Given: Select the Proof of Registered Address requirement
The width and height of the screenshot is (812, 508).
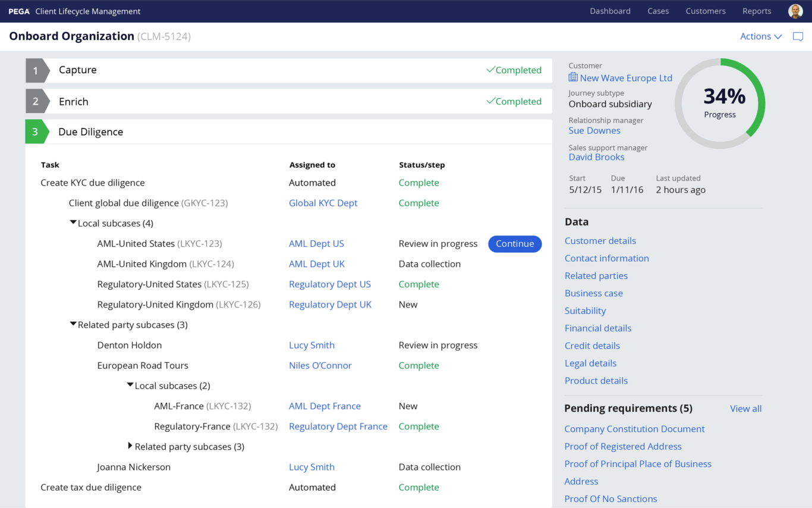Looking at the screenshot, I should pyautogui.click(x=622, y=446).
